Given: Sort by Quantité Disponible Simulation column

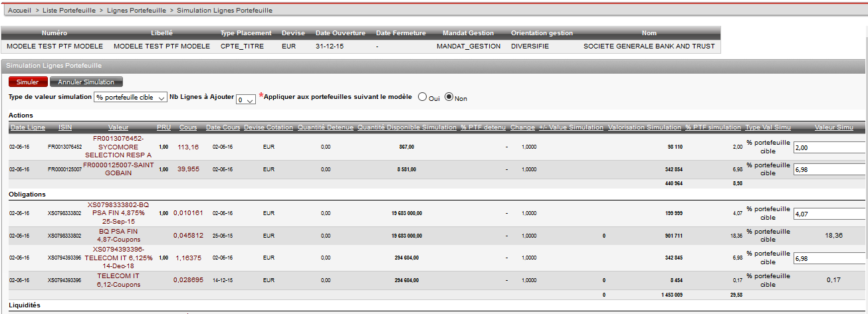Looking at the screenshot, I should pos(407,127).
